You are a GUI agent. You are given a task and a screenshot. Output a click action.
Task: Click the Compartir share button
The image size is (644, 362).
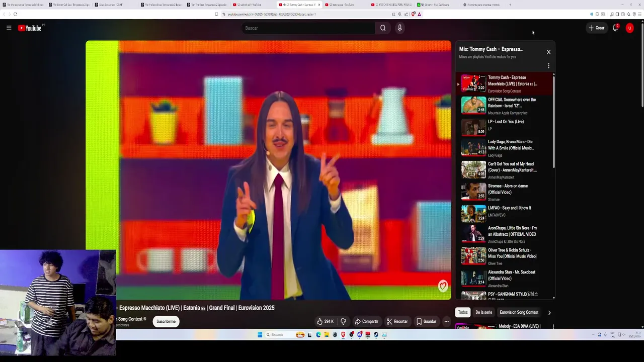pos(367,321)
